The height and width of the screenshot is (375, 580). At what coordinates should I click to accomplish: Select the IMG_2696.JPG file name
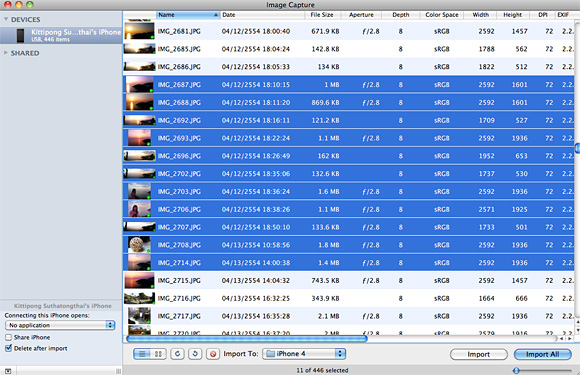(179, 156)
